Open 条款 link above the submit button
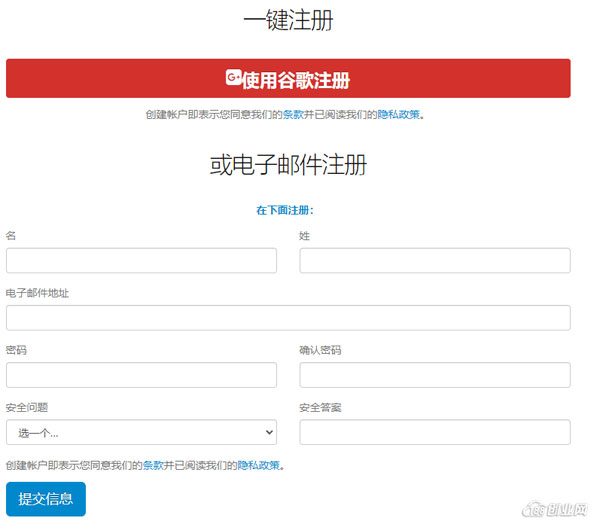Image resolution: width=600 pixels, height=521 pixels. click(x=153, y=465)
